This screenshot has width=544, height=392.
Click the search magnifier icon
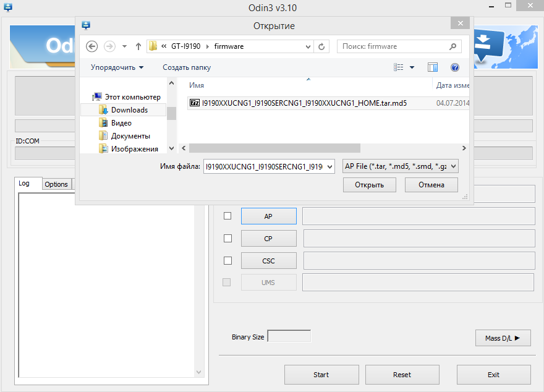point(453,46)
